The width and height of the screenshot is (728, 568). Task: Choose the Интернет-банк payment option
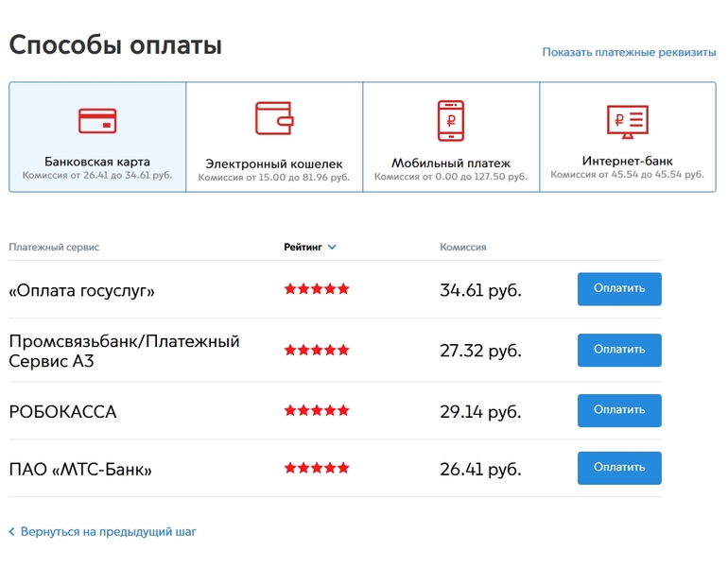[627, 162]
